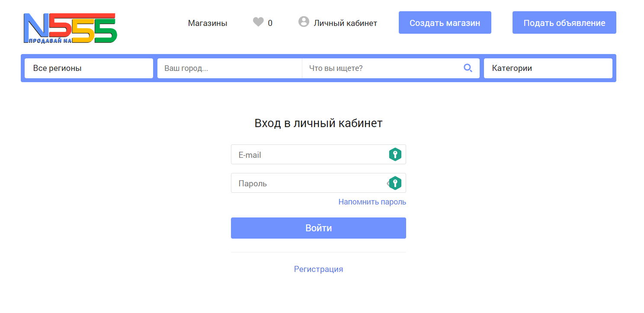Click the N555 site logo

70,28
